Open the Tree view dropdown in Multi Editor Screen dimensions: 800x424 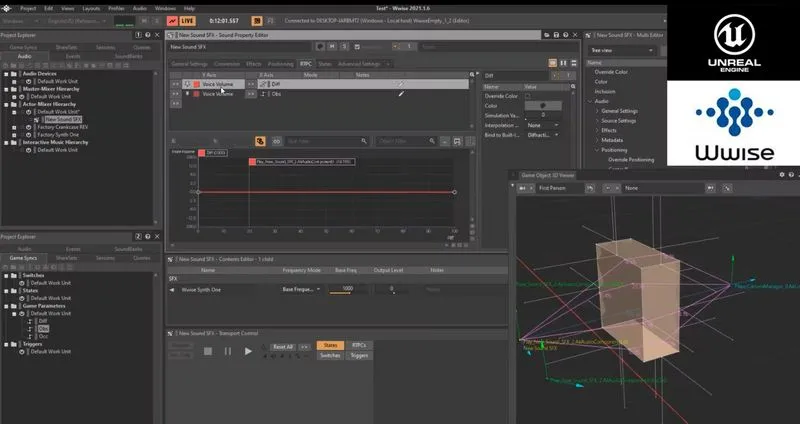click(x=621, y=51)
